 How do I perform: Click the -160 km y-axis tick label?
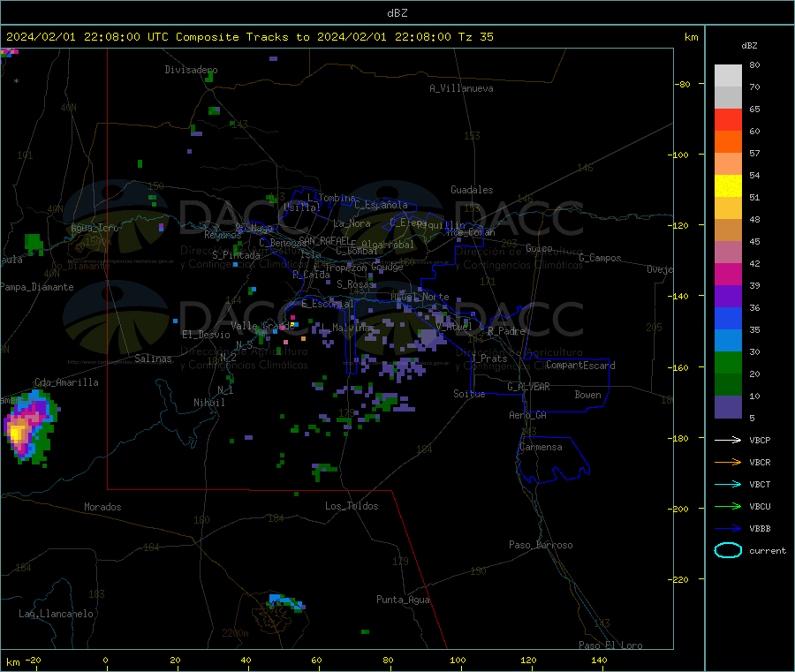(680, 367)
